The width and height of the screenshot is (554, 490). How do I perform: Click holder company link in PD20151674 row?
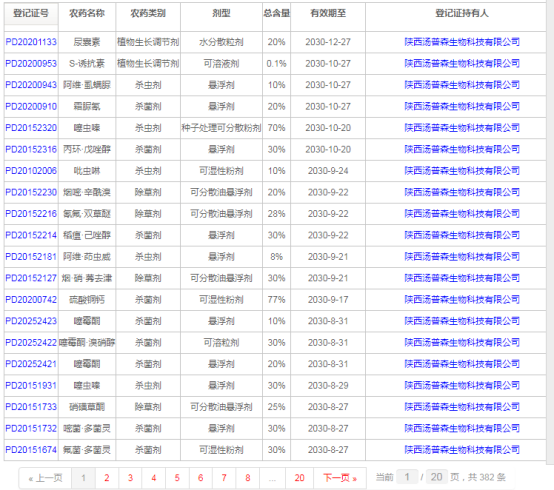pos(462,450)
